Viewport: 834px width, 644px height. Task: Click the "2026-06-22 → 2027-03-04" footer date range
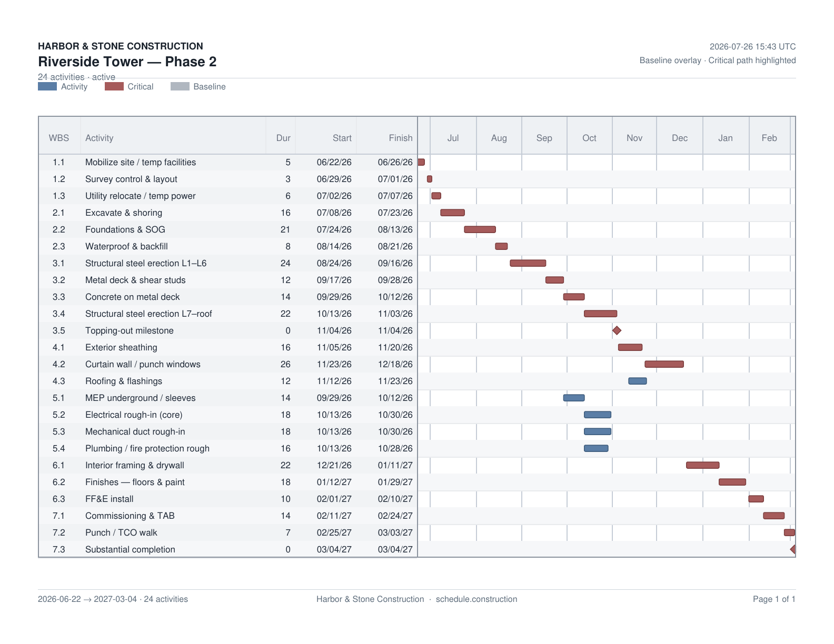coord(87,599)
